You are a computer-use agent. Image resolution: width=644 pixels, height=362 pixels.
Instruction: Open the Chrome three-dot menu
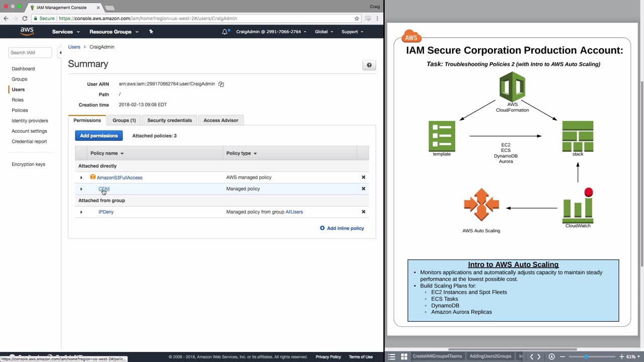point(378,19)
